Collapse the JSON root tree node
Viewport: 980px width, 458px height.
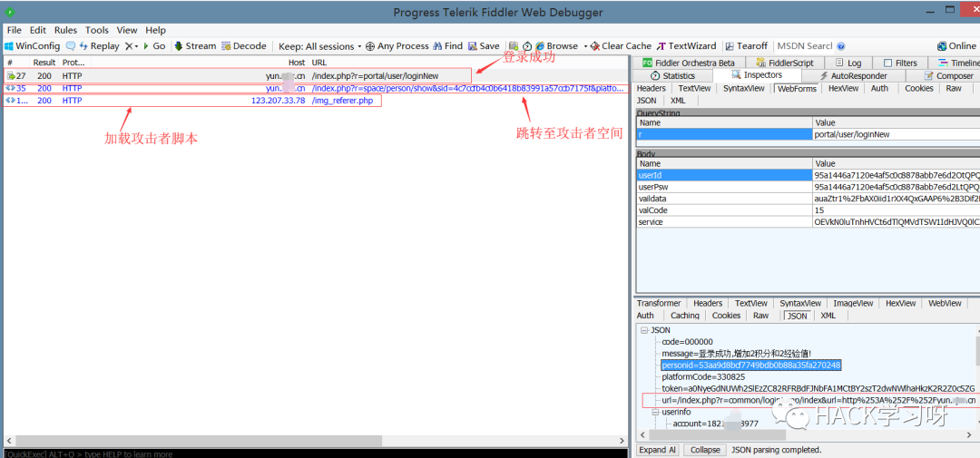tap(643, 330)
